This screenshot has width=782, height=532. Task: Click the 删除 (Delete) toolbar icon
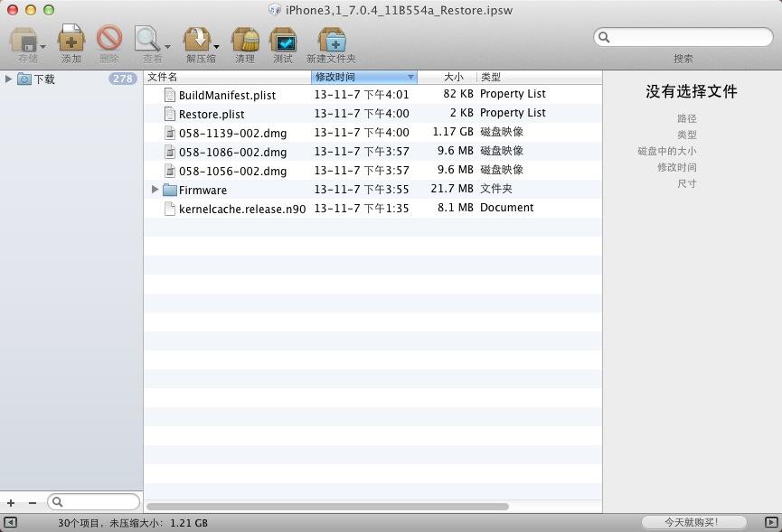(109, 38)
